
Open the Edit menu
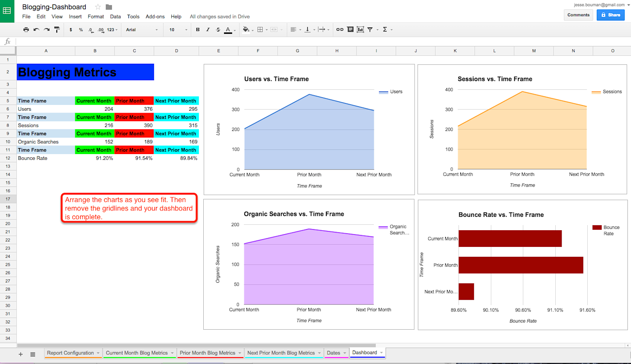pyautogui.click(x=41, y=16)
